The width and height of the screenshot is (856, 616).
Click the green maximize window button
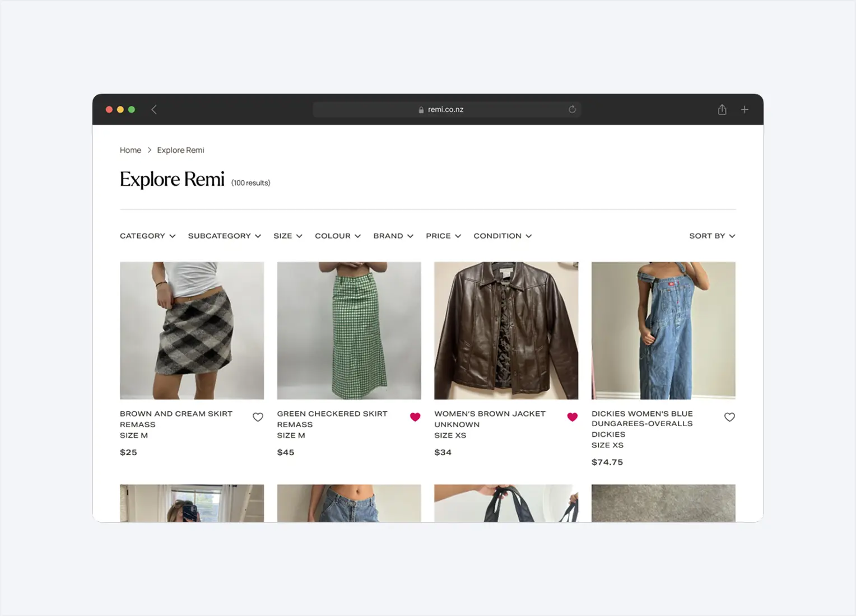click(x=132, y=109)
